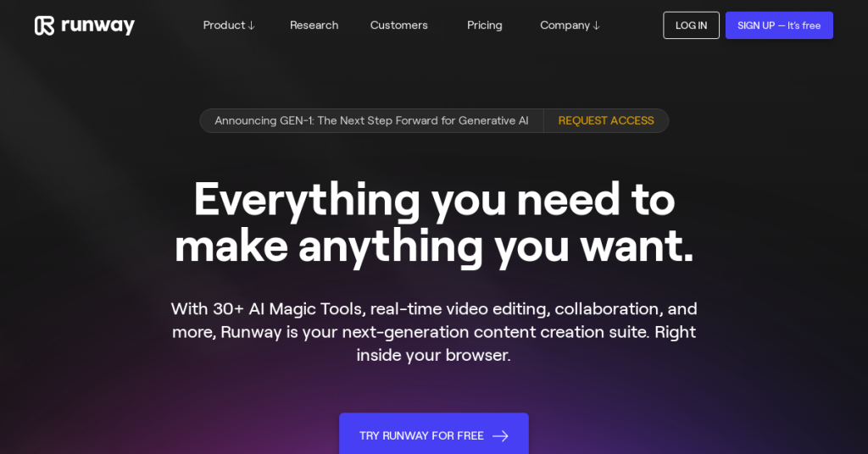Open the GEN-1 announcement text link
Image resolution: width=868 pixels, height=454 pixels.
(371, 120)
